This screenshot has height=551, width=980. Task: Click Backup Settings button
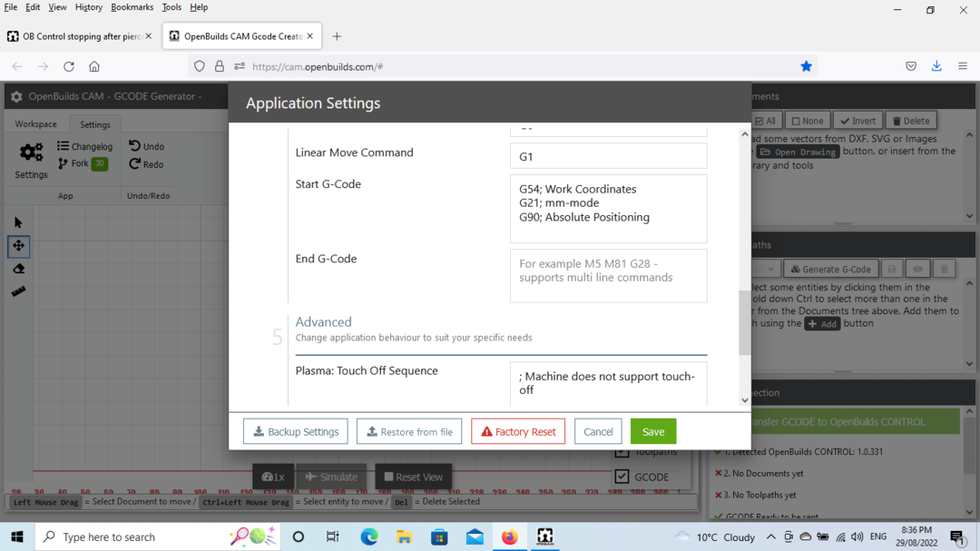click(296, 431)
